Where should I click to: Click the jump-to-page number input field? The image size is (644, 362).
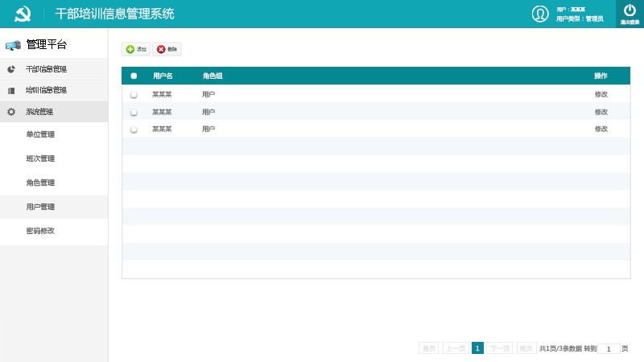[x=609, y=348]
